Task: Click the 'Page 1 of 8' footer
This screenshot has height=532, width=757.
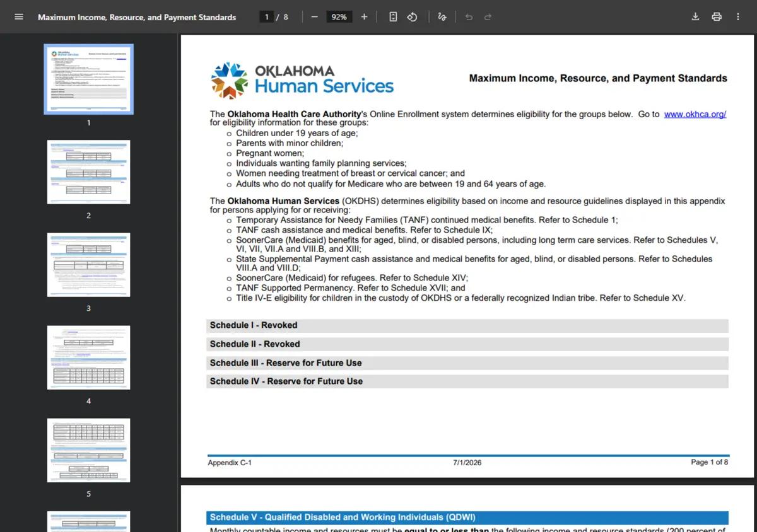Action: pos(709,462)
